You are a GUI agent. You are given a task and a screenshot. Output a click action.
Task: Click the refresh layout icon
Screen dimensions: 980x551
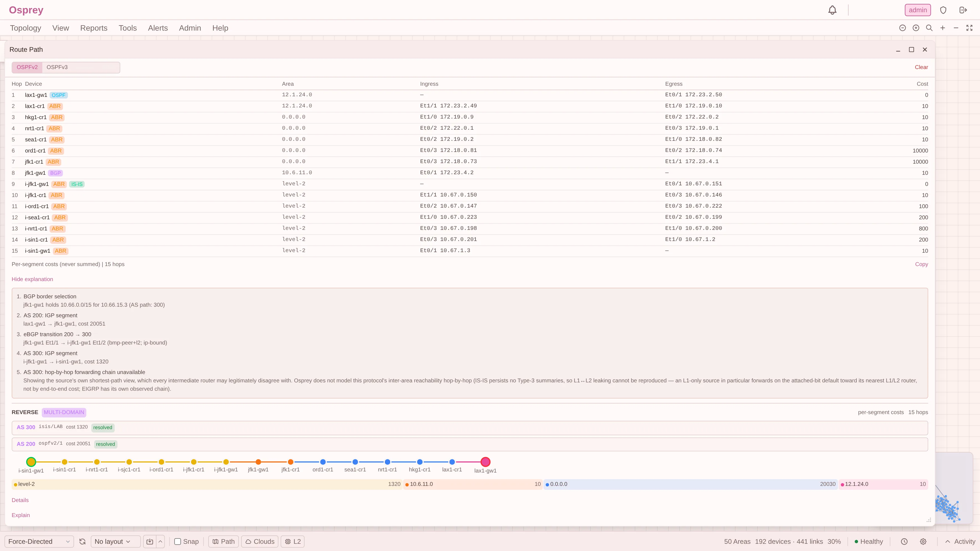(x=82, y=542)
